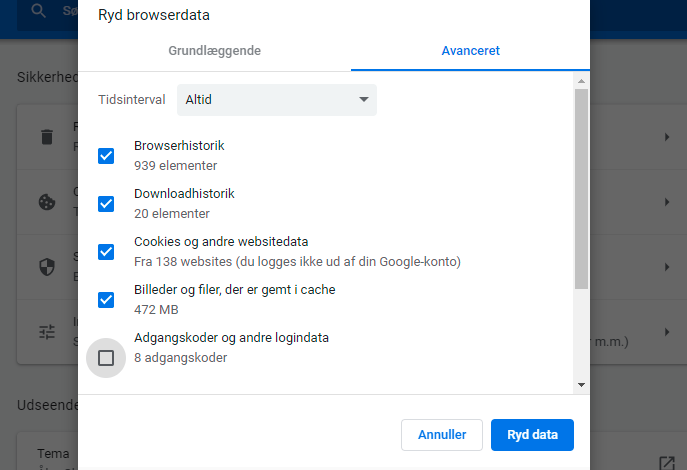Click the sliders icon for site settings
The height and width of the screenshot is (470, 687).
[47, 332]
